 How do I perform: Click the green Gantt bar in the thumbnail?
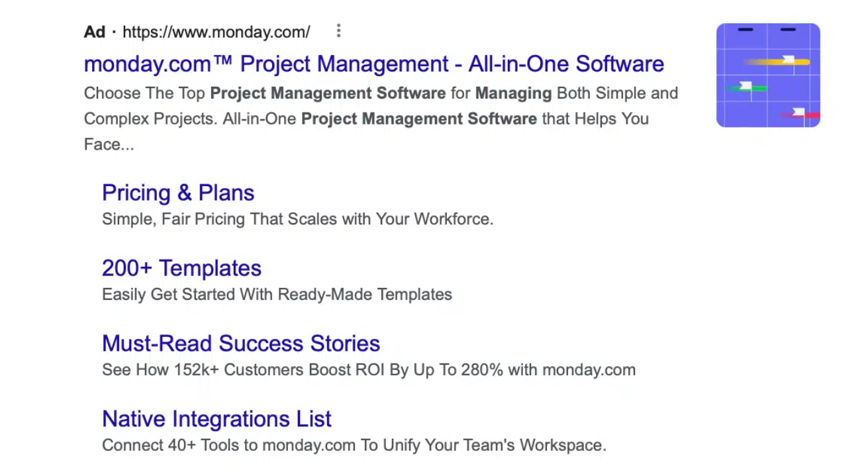758,89
